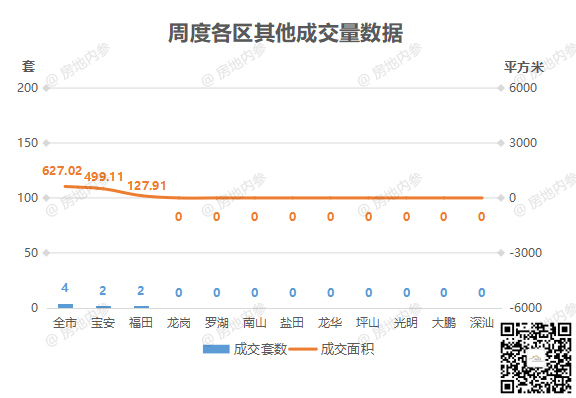Screen dimensions: 576x398
Task: Click the orange line above 罗湖
Action: coord(216,198)
